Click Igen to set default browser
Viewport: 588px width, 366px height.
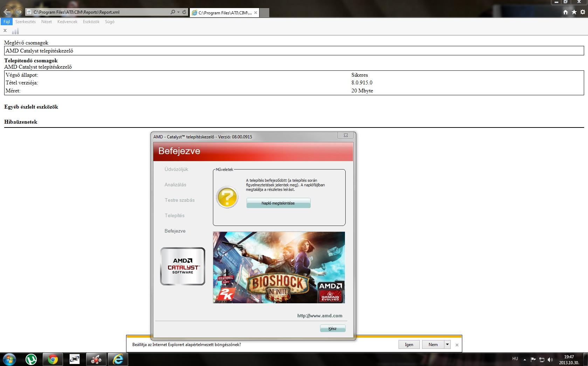409,344
